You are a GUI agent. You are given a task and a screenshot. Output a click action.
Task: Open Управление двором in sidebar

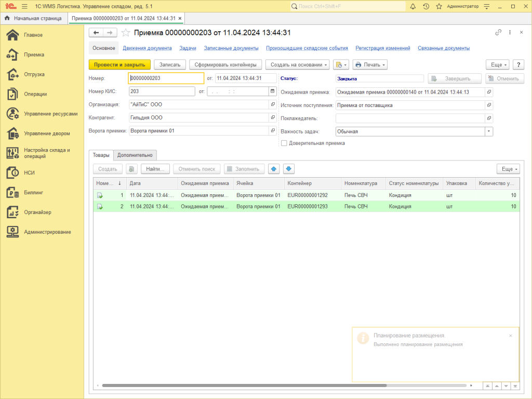pos(46,134)
